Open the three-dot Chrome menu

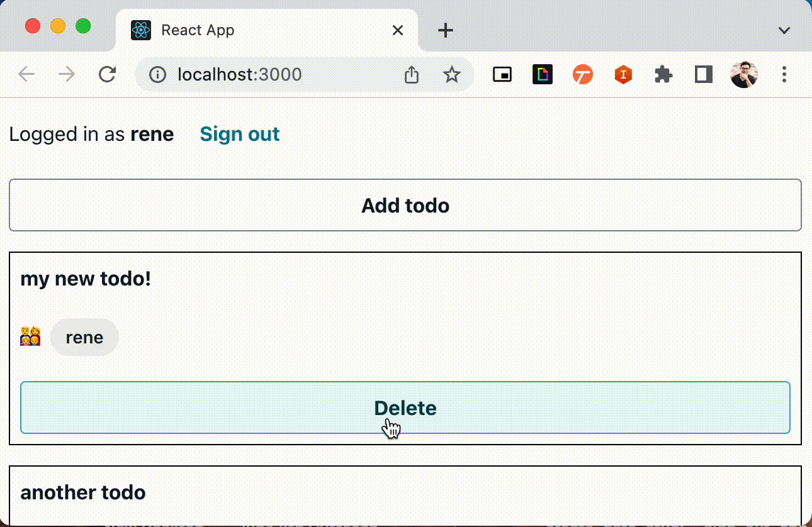click(x=784, y=74)
